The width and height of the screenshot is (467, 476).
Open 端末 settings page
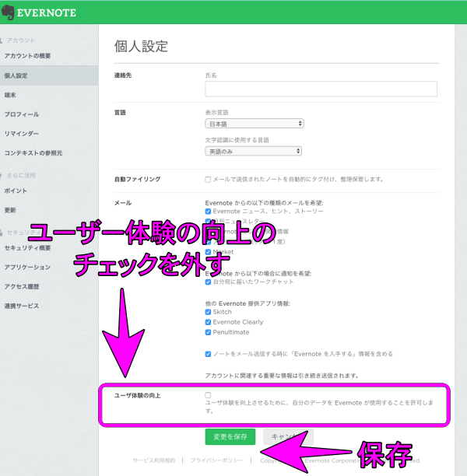(x=10, y=95)
